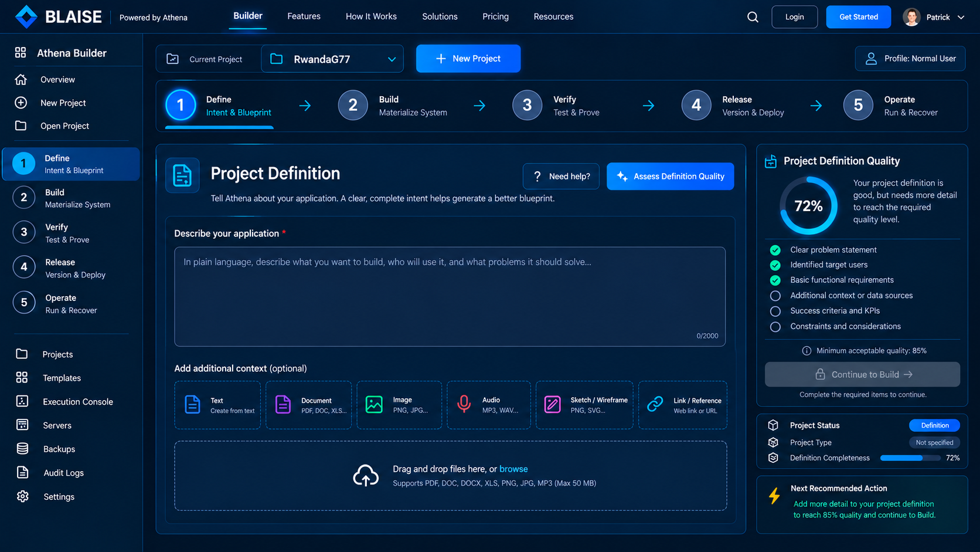This screenshot has height=552, width=980.
Task: Click Identified target users checkmark
Action: pyautogui.click(x=775, y=265)
